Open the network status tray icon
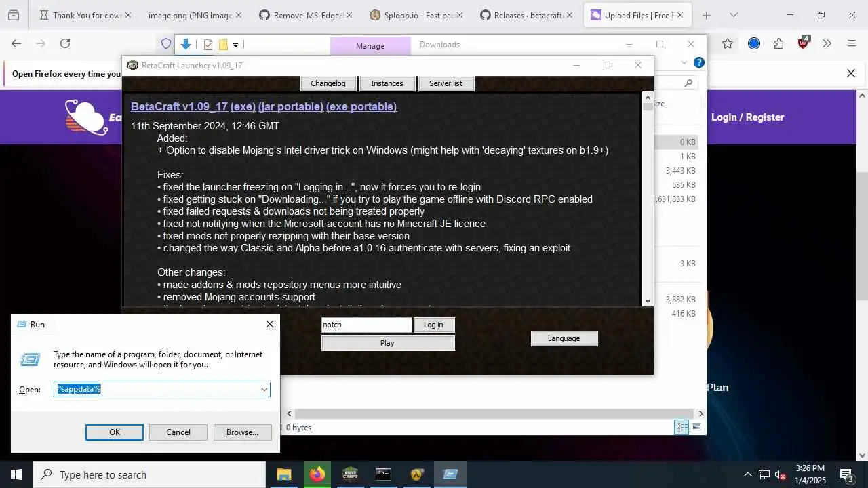The width and height of the screenshot is (868, 488). click(764, 474)
